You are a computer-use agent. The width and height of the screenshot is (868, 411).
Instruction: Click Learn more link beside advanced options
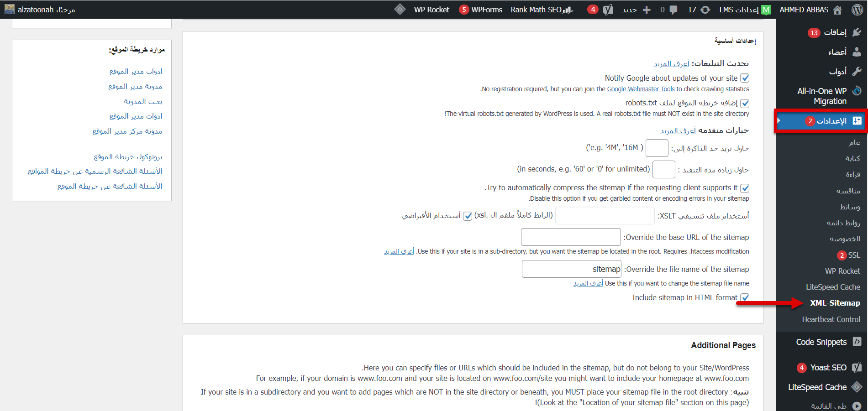(678, 131)
